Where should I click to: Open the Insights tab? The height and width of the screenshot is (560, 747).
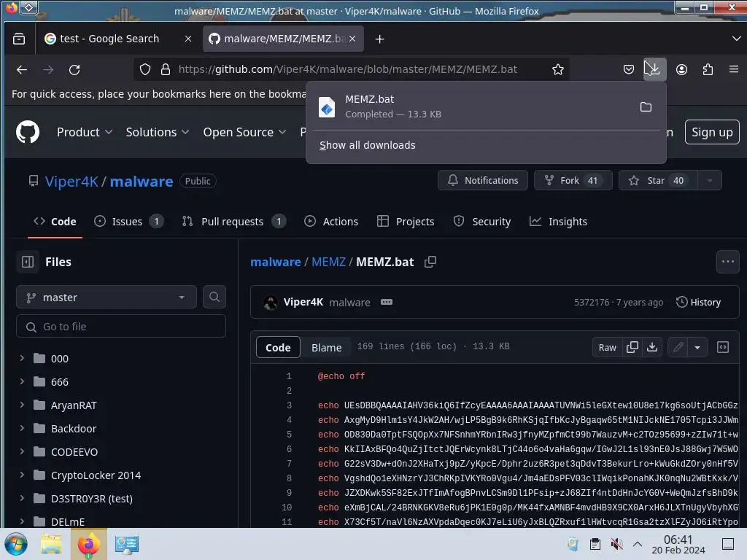(558, 222)
